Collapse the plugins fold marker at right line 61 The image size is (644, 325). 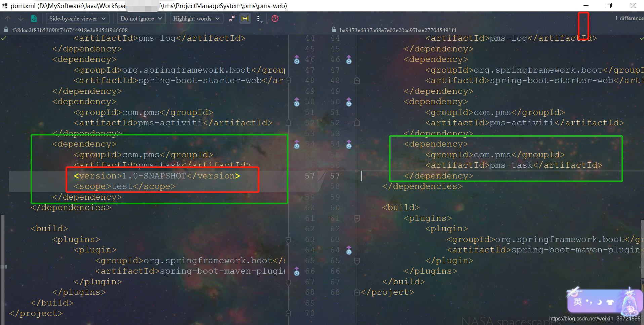357,218
